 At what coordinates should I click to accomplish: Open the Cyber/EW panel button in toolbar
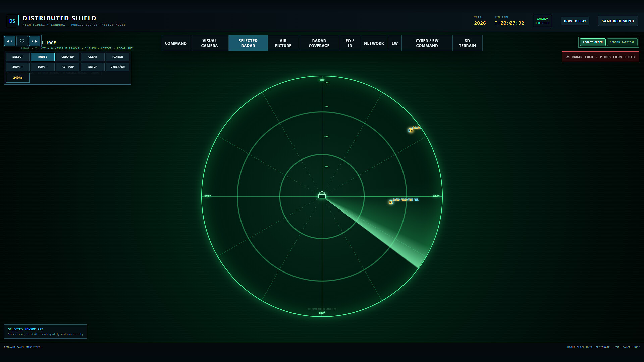pyautogui.click(x=118, y=67)
